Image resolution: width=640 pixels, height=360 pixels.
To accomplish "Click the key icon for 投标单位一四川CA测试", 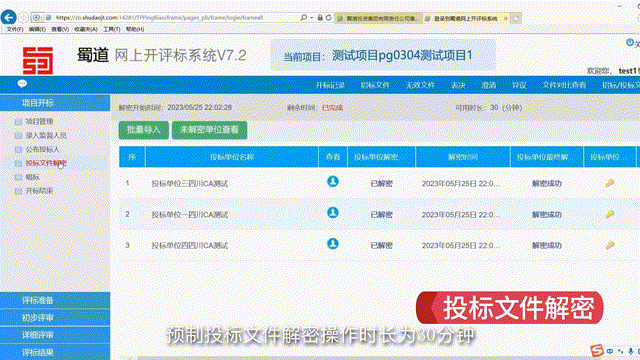I will [610, 214].
